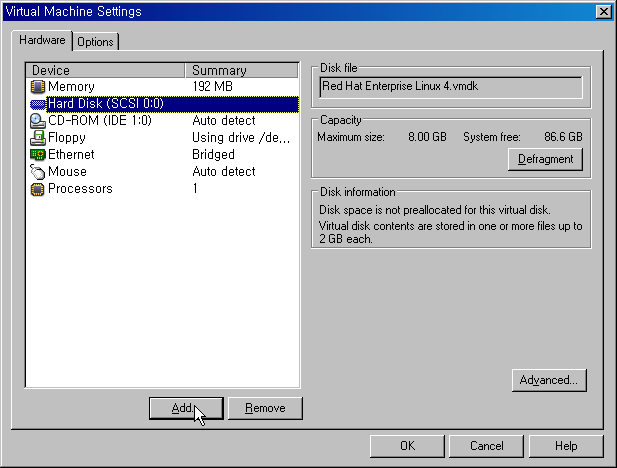
Task: Click the Disk file path field
Action: point(450,87)
